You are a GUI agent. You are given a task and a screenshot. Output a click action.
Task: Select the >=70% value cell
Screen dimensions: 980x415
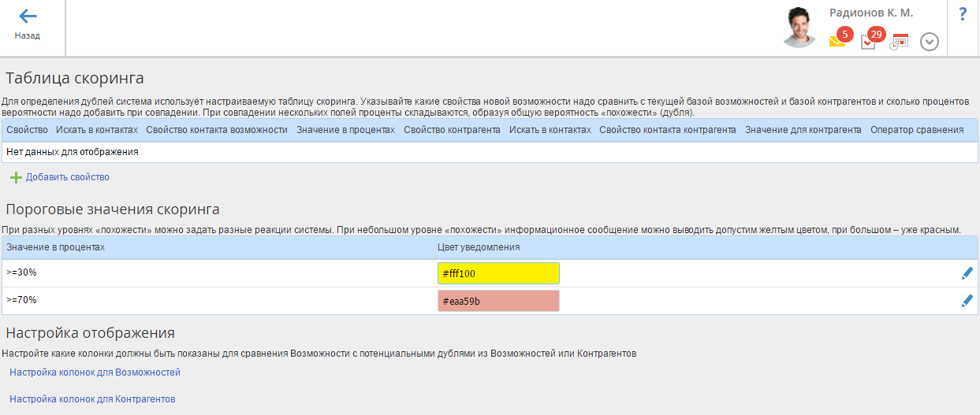click(x=21, y=300)
